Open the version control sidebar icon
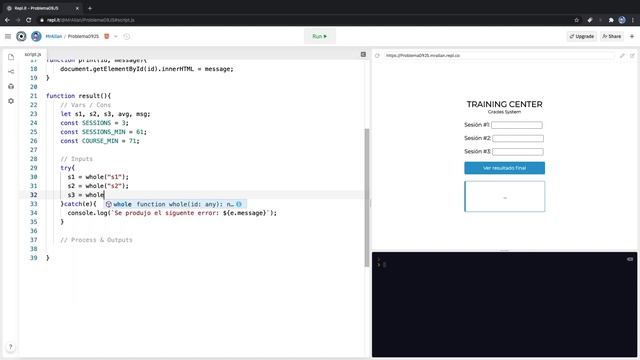Viewport: 640px width, 360px height. click(11, 71)
